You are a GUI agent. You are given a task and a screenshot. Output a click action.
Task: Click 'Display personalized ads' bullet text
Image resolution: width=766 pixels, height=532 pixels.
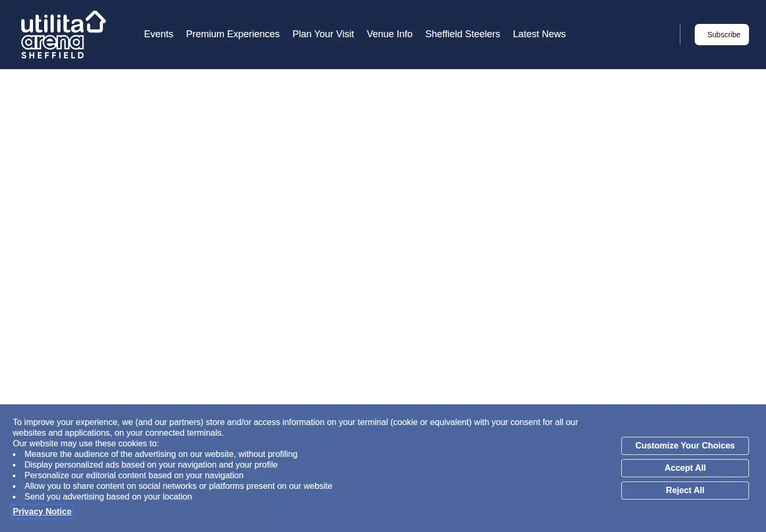[151, 465]
